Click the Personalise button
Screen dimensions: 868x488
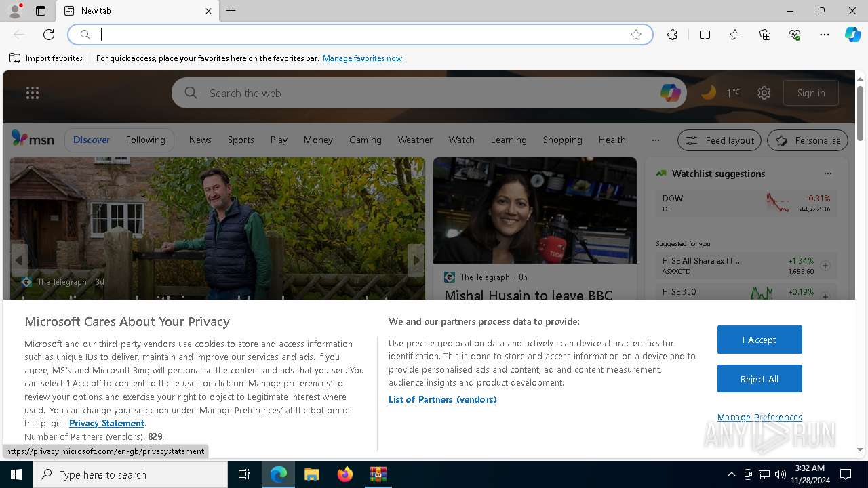tap(808, 140)
